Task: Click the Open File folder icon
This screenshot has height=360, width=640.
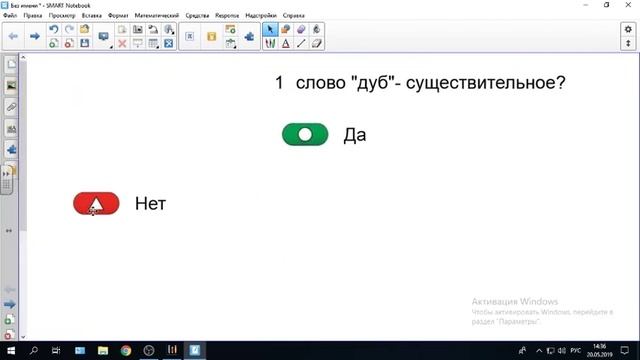Action: (84, 29)
